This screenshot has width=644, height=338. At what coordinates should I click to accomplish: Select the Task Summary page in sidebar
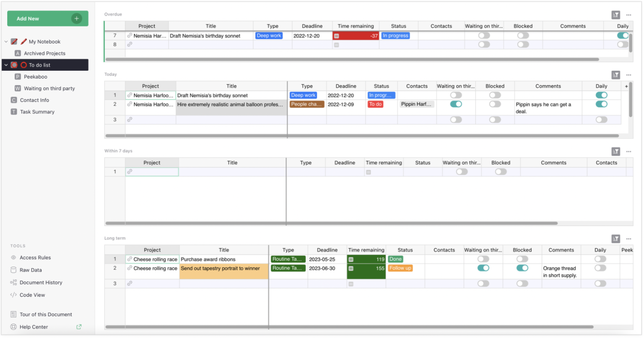pos(38,112)
